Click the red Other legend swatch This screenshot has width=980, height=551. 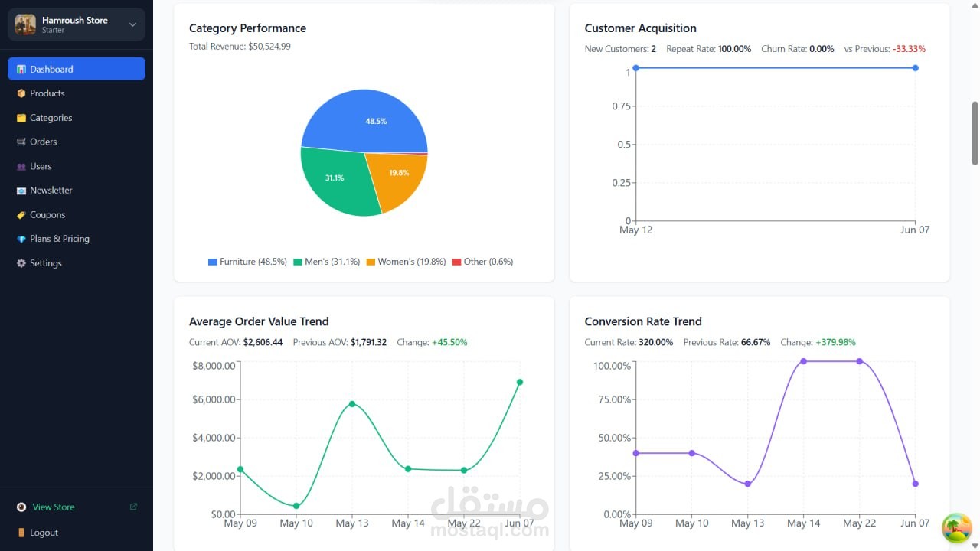click(456, 262)
